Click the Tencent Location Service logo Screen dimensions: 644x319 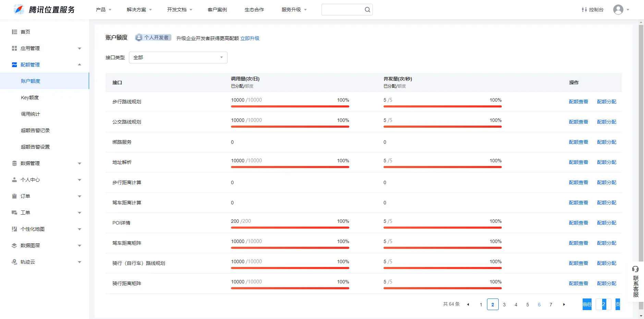pyautogui.click(x=44, y=10)
